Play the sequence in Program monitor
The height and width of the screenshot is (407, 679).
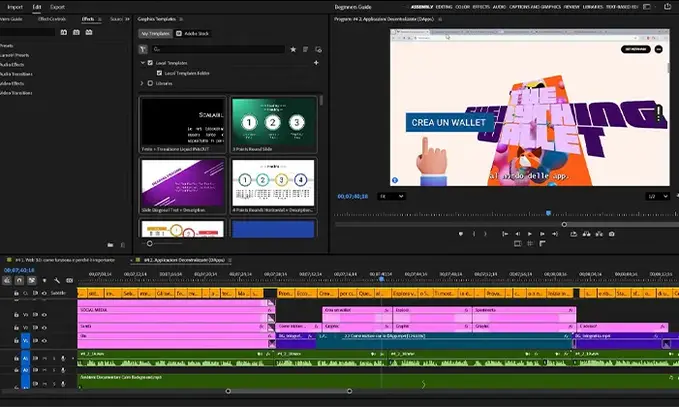point(530,234)
